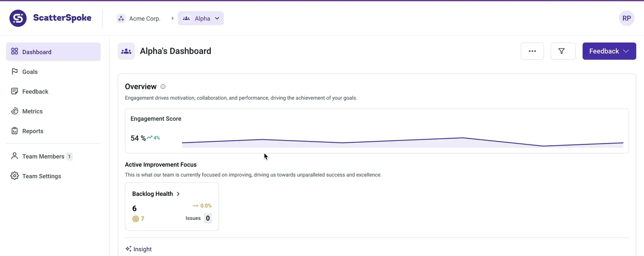Open the RP user avatar
The image size is (644, 256).
click(626, 18)
